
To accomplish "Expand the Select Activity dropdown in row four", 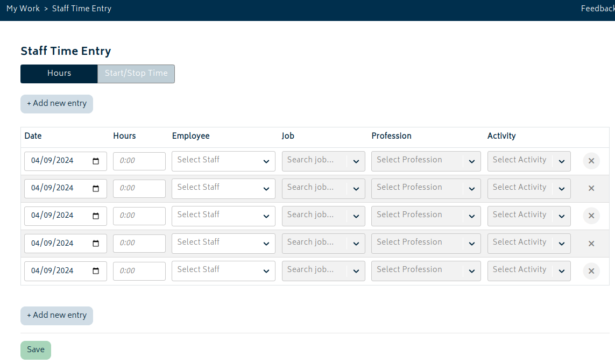I will pyautogui.click(x=528, y=243).
